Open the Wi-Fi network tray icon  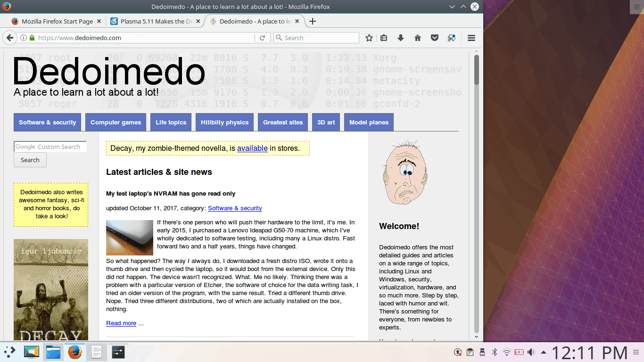tap(507, 352)
